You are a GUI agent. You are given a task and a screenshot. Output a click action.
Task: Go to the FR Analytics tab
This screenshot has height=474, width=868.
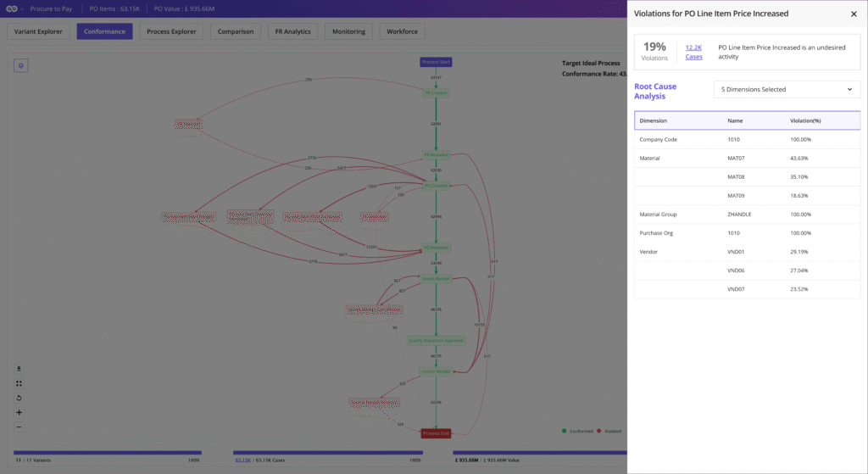[292, 31]
